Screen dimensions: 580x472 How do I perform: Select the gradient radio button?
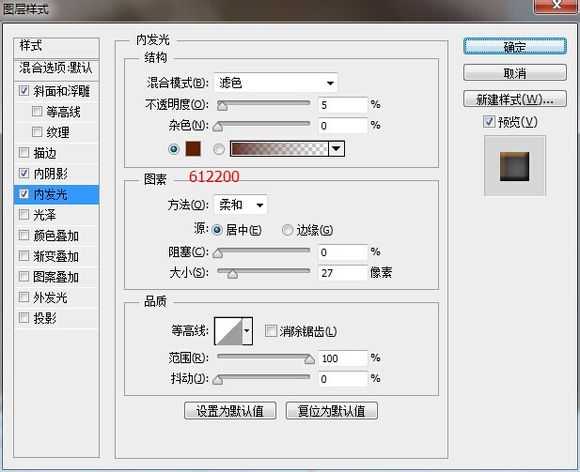[x=219, y=149]
